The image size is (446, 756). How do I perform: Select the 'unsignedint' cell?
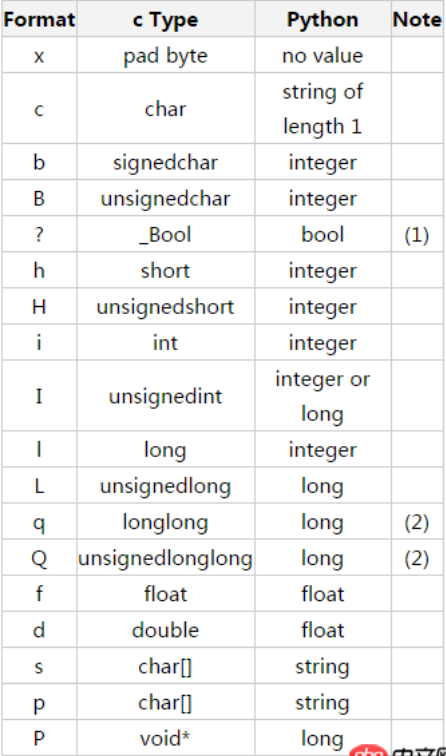[165, 395]
